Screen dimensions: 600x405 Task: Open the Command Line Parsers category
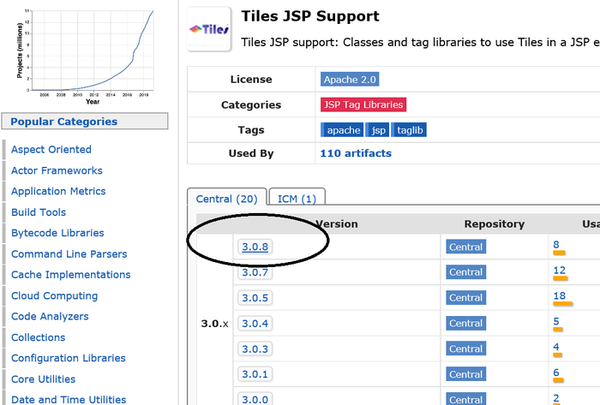[x=69, y=254]
